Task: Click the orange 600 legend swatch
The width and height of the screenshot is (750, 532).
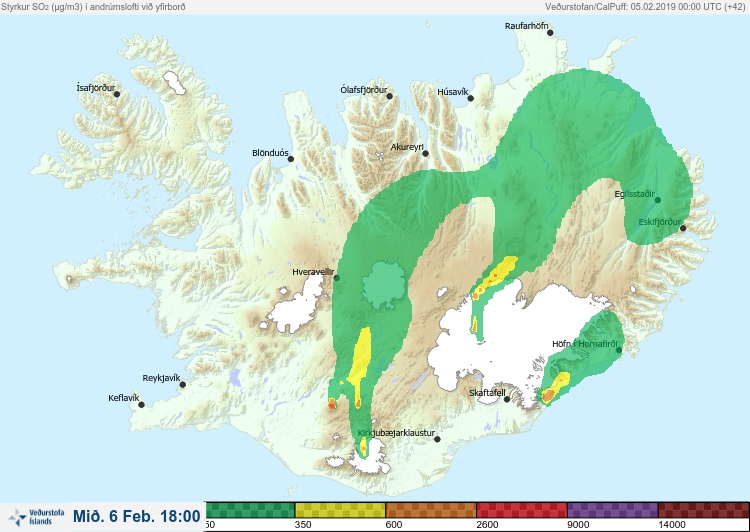Action: tap(431, 510)
